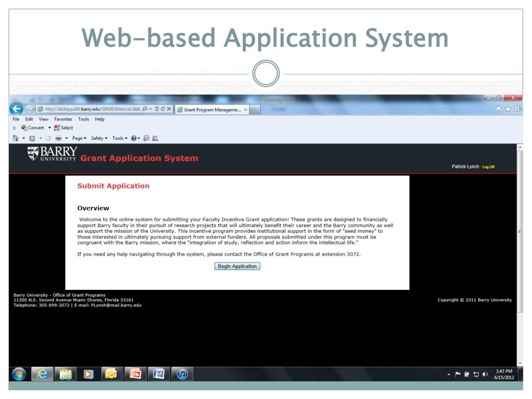This screenshot has height=399, width=532.
Task: Click the blue Help question mark icon
Action: pyautogui.click(x=134, y=138)
